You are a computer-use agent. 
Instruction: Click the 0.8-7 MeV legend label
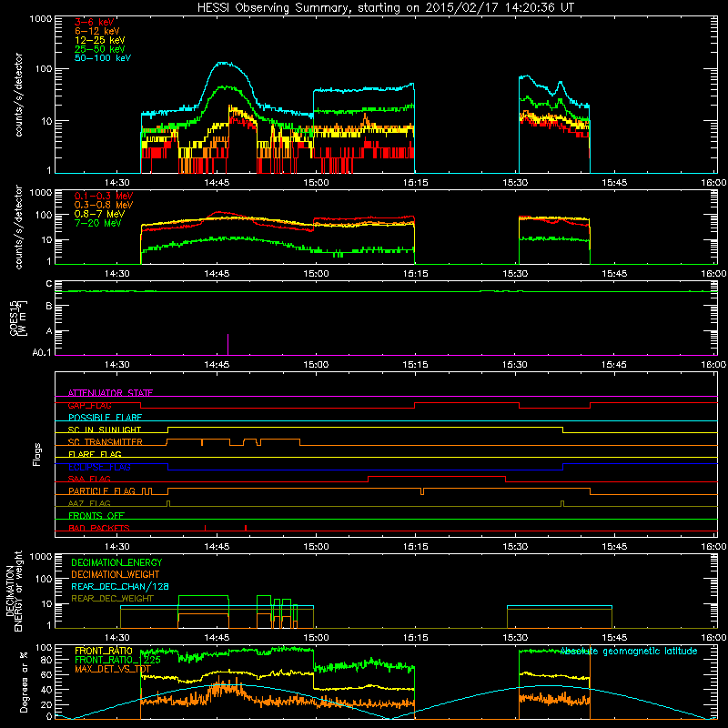click(x=100, y=214)
